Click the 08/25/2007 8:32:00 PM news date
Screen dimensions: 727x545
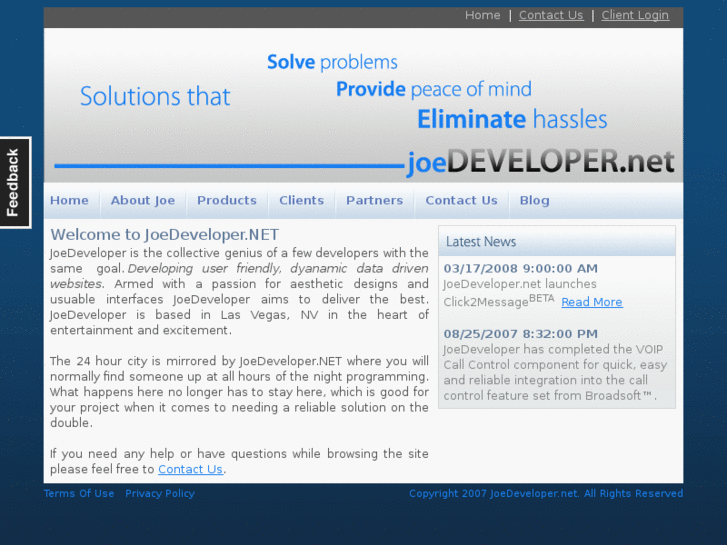click(x=520, y=334)
